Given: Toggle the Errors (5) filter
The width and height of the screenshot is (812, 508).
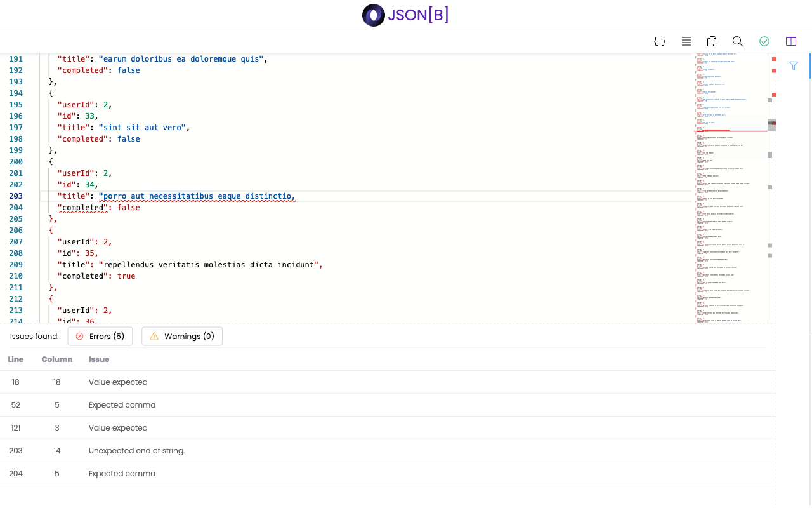Looking at the screenshot, I should tap(100, 336).
